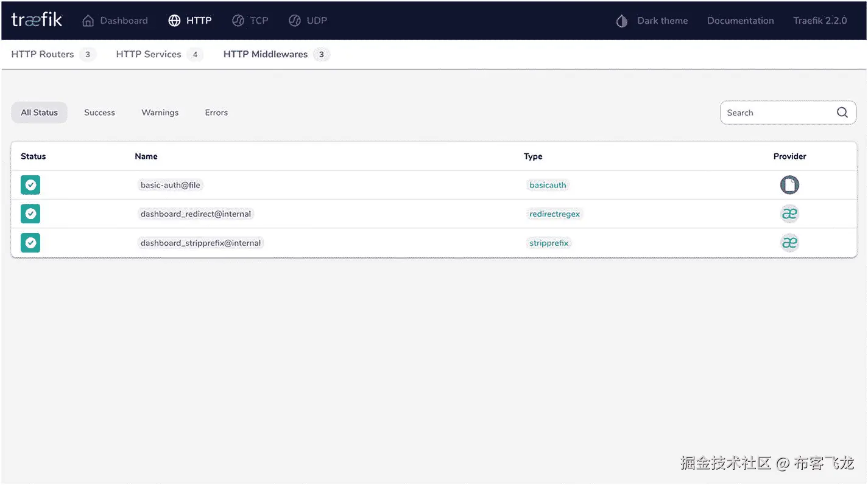The width and height of the screenshot is (868, 485).
Task: Click the Name column header
Action: (146, 156)
